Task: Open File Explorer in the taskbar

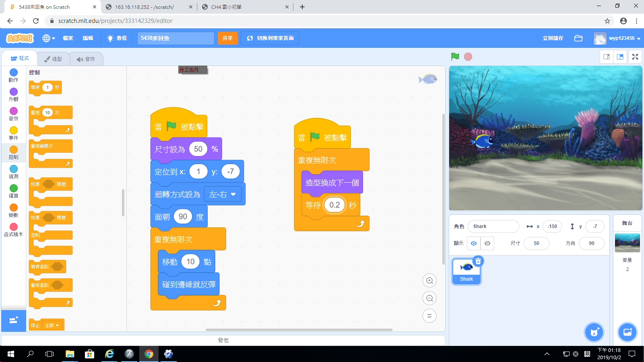Action: click(x=70, y=354)
